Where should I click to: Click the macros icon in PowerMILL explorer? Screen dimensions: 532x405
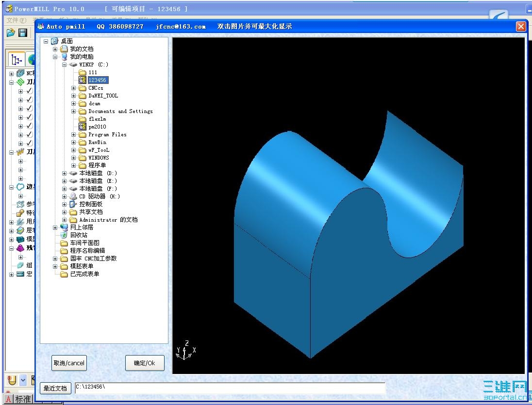tap(20, 274)
